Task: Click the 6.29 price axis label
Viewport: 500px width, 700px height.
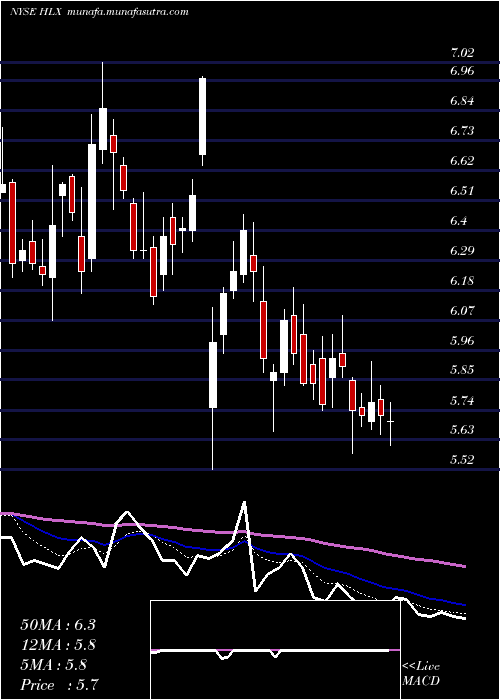Action: [x=462, y=250]
